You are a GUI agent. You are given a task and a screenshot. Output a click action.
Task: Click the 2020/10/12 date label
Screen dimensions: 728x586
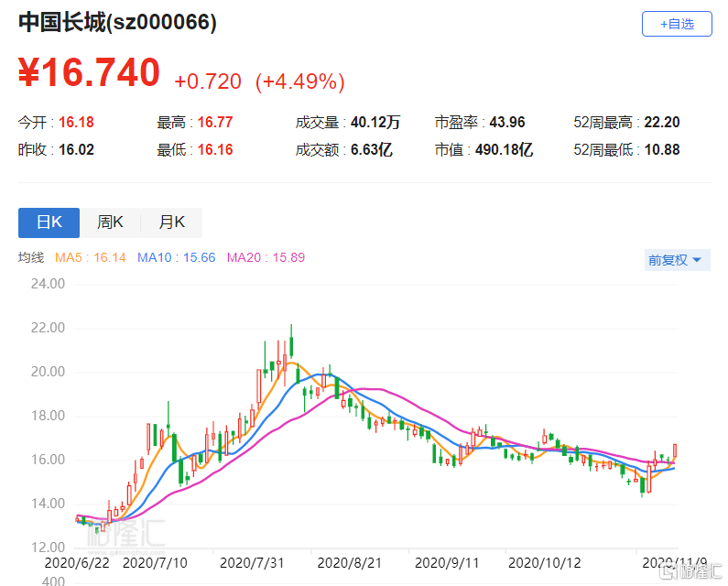click(x=545, y=563)
